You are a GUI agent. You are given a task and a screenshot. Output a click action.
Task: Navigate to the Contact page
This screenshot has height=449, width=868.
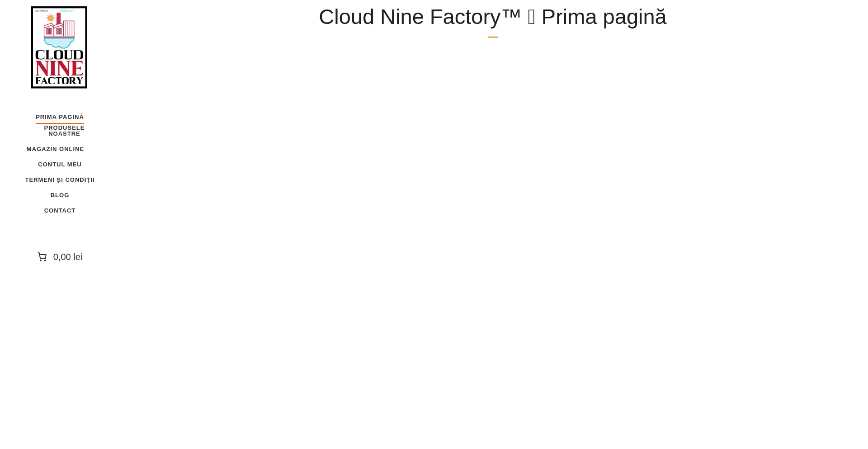(60, 210)
